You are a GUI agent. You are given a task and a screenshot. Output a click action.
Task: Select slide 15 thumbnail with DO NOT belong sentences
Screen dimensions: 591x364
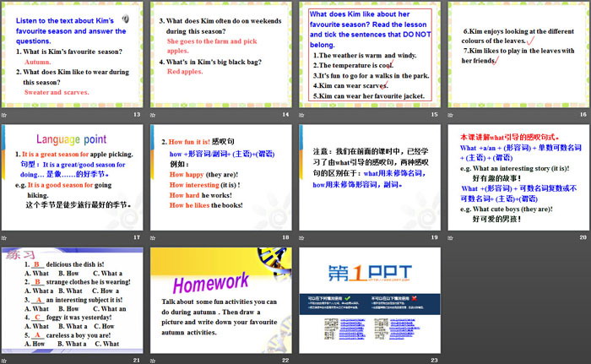(370, 55)
